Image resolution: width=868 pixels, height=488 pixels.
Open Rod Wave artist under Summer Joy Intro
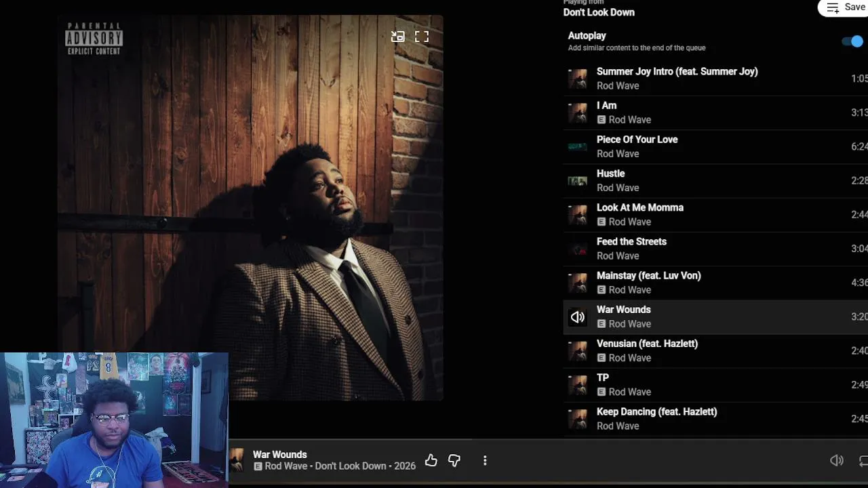618,86
